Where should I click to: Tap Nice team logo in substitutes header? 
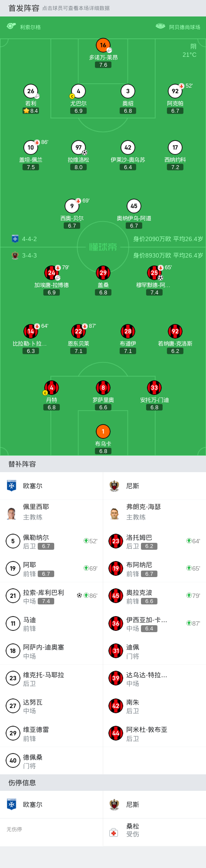click(x=114, y=486)
